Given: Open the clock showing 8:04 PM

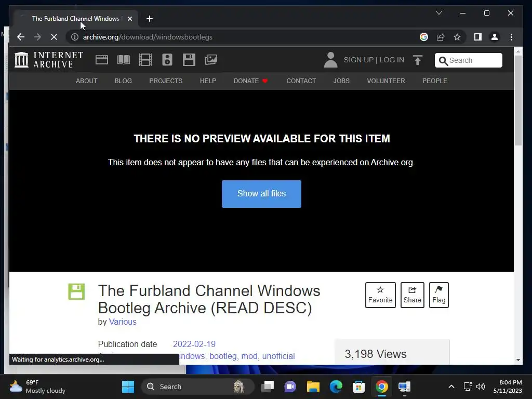Looking at the screenshot, I should [508, 387].
